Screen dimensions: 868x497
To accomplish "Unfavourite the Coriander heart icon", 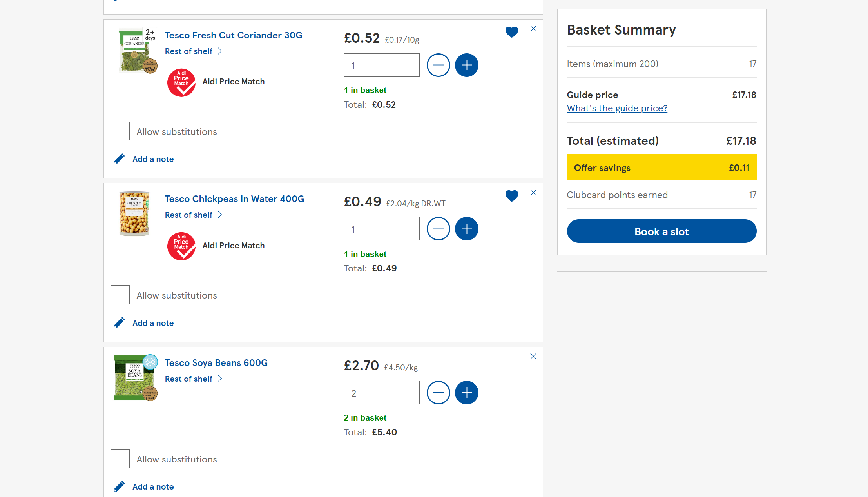I will coord(511,32).
